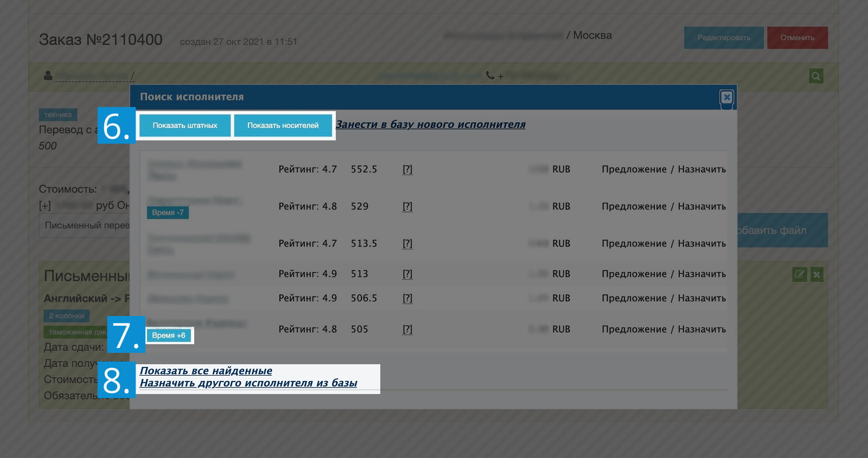This screenshot has height=458, width=868.
Task: Open Показать все найденные link
Action: (x=206, y=371)
